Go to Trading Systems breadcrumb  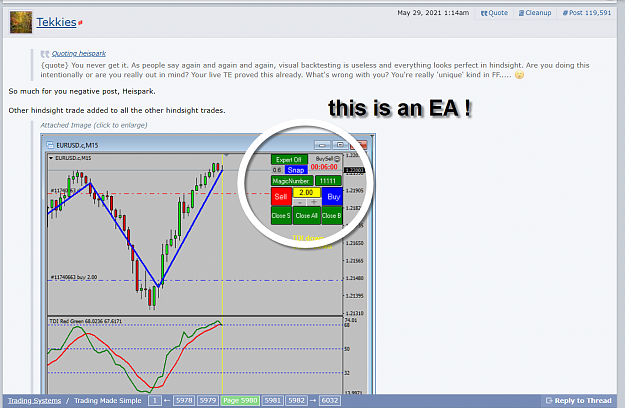click(34, 400)
